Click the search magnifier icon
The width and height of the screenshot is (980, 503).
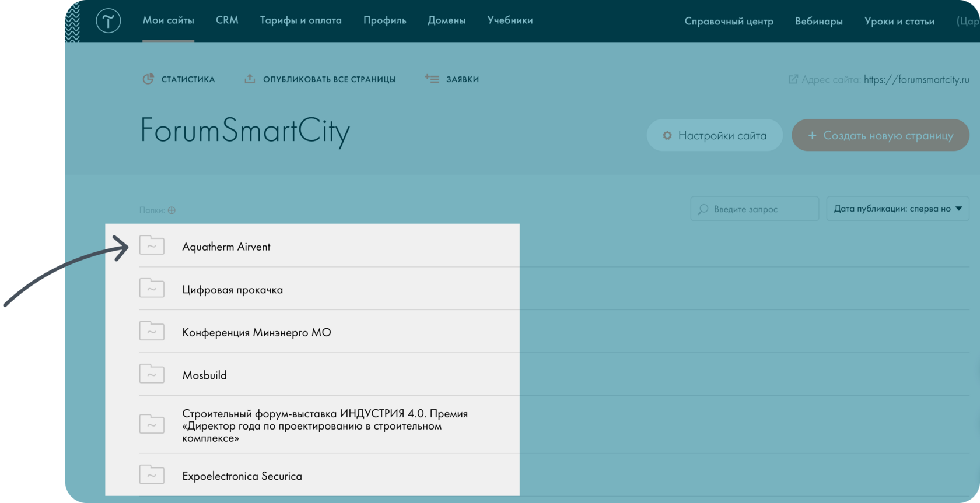pyautogui.click(x=703, y=209)
